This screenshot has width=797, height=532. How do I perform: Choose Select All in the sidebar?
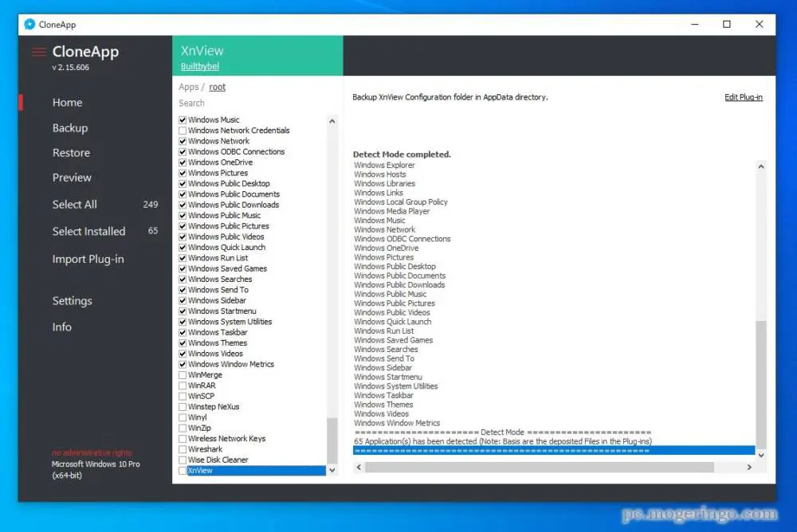(74, 205)
